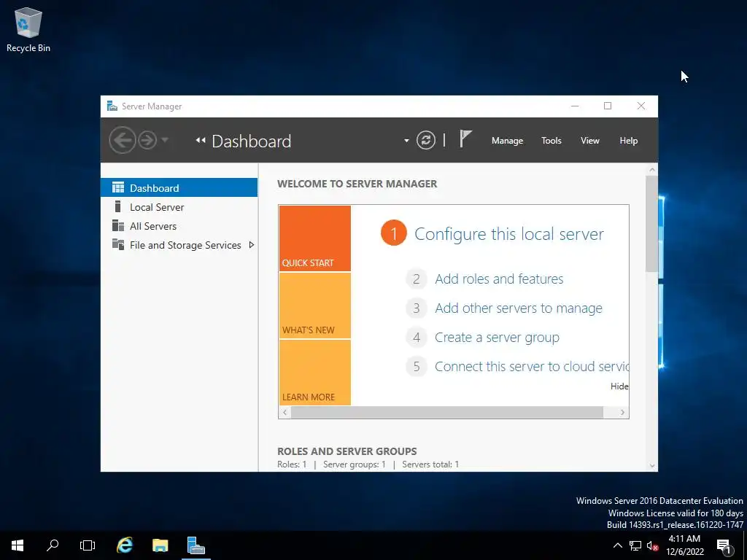
Task: Click the forward navigation arrow button
Action: coord(147,140)
